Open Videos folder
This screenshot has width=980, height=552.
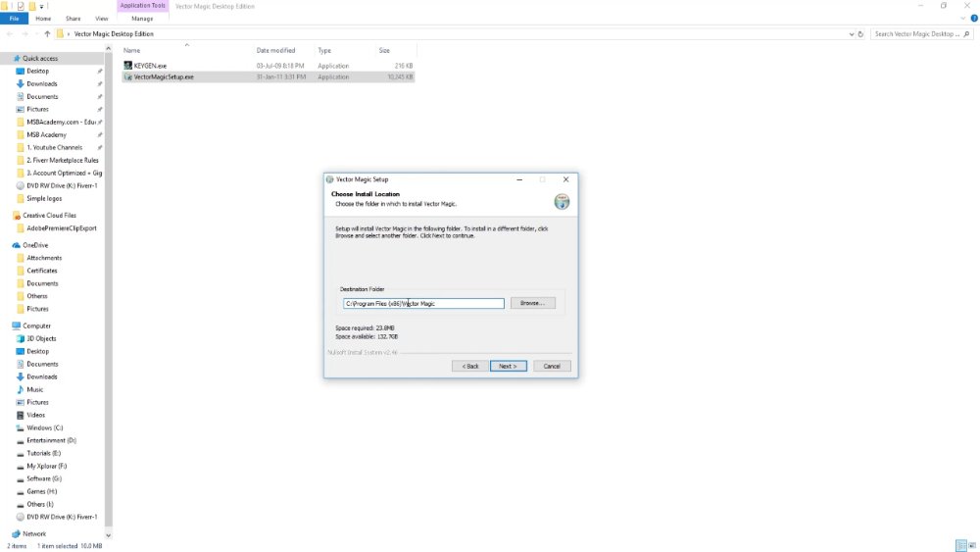[35, 415]
